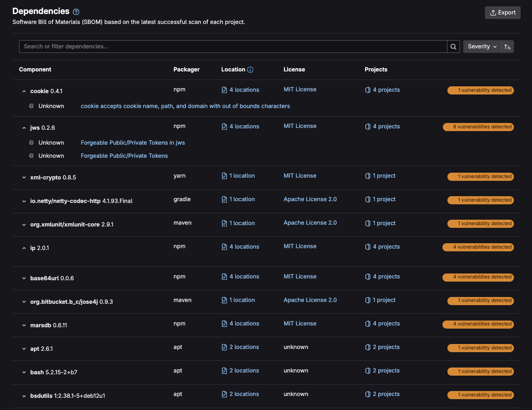Click the document icon beside cookie's 4 locations
The height and width of the screenshot is (410, 532).
coord(224,90)
